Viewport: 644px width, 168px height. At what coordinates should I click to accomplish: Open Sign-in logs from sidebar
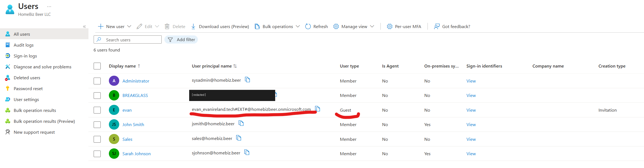point(25,56)
